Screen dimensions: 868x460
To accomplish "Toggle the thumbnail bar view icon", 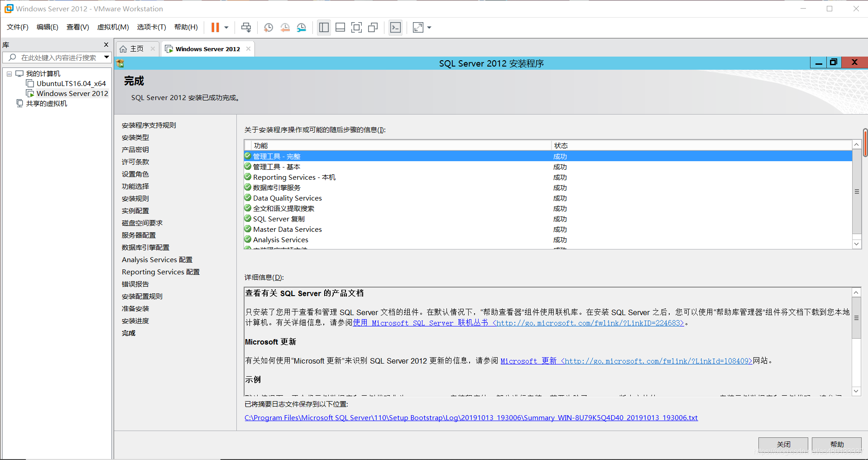I will pos(340,28).
